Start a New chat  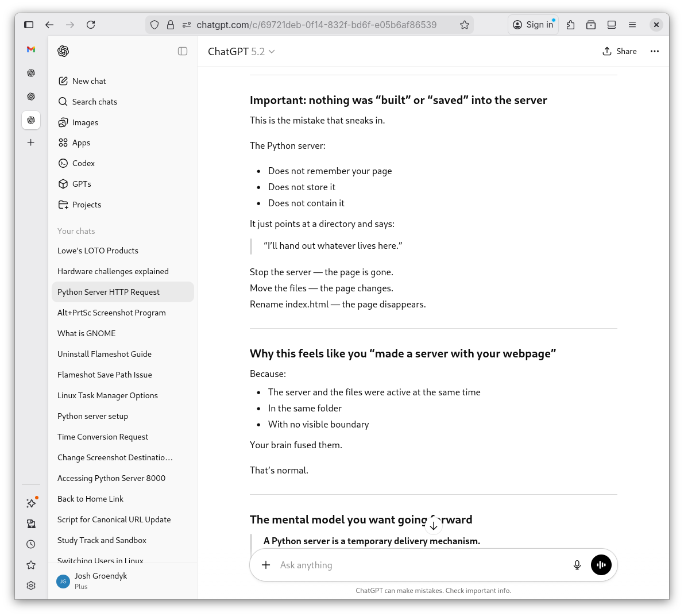[x=89, y=81]
